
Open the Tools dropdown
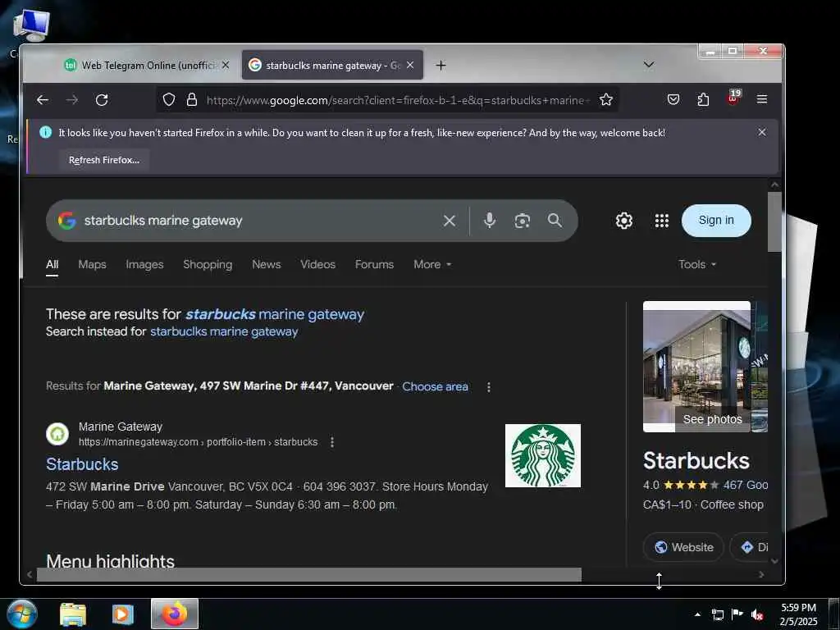[697, 265]
